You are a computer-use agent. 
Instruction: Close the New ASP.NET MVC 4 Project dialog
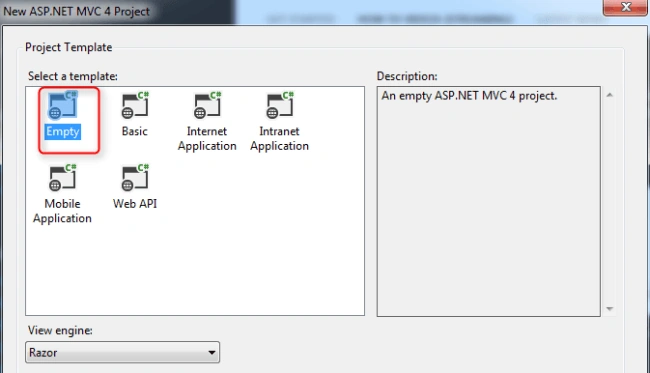click(626, 7)
